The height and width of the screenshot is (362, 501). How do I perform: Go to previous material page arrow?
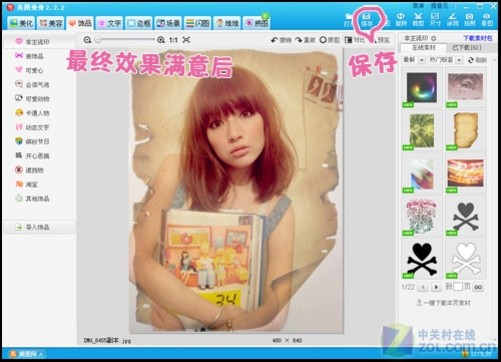click(x=423, y=287)
